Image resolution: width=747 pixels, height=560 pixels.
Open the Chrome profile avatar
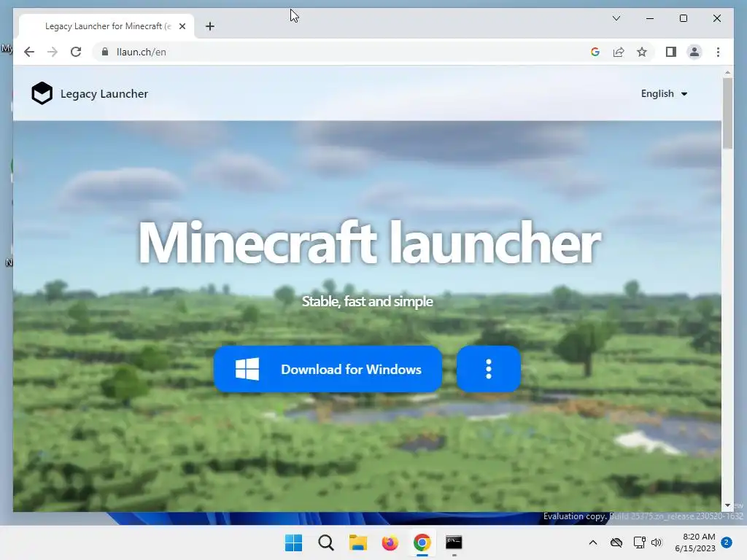[694, 52]
